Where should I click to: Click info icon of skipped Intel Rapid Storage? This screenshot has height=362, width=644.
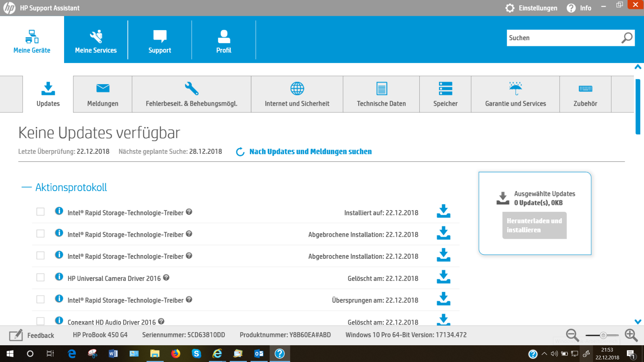pyautogui.click(x=59, y=299)
